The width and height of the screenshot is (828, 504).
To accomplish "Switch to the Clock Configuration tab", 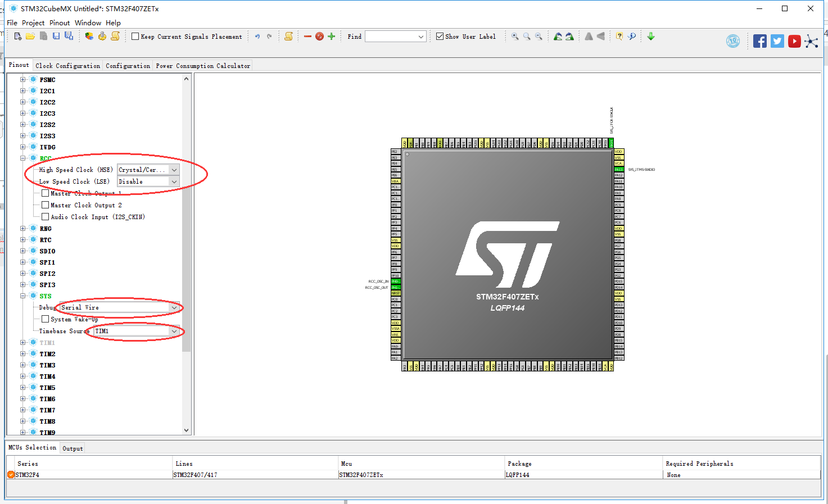I will point(67,65).
